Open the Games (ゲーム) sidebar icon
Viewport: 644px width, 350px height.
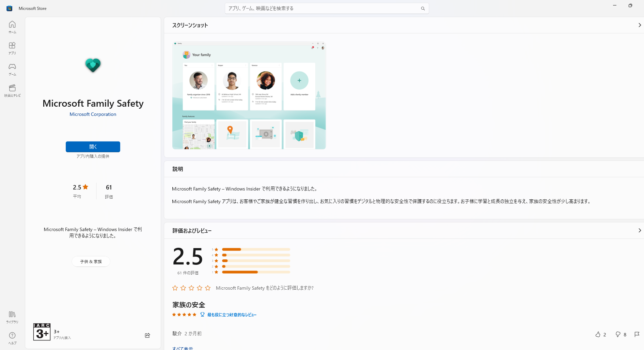click(x=12, y=69)
